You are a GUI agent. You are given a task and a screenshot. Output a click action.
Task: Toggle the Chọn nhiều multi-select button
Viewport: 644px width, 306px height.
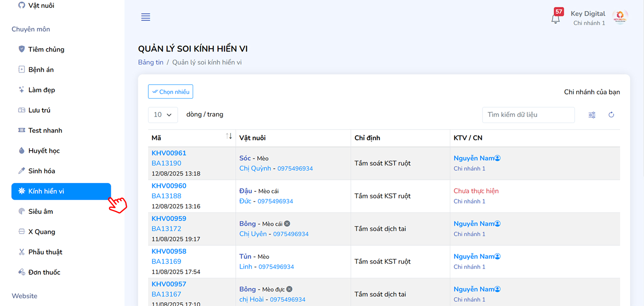[x=171, y=92]
